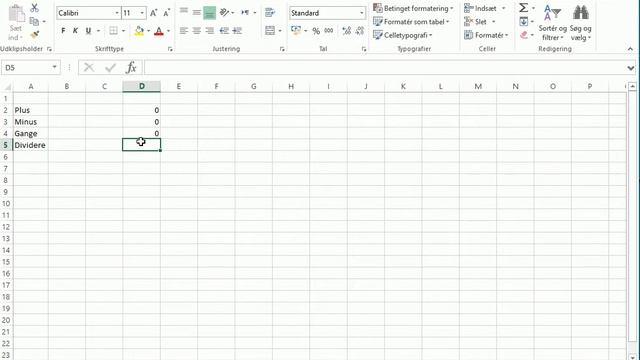Screen dimensions: 640x360
Task: Open Justering dialog launcher
Action: coord(282,49)
